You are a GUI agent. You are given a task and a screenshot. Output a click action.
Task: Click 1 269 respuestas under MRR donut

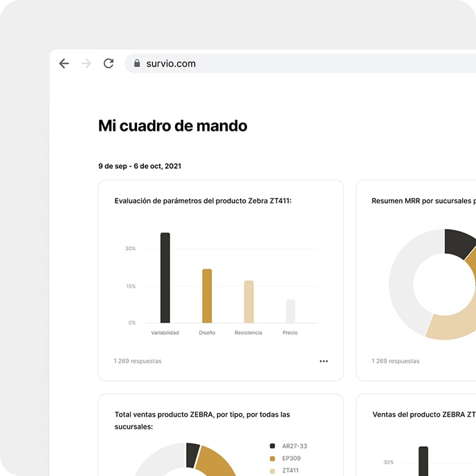pos(396,361)
